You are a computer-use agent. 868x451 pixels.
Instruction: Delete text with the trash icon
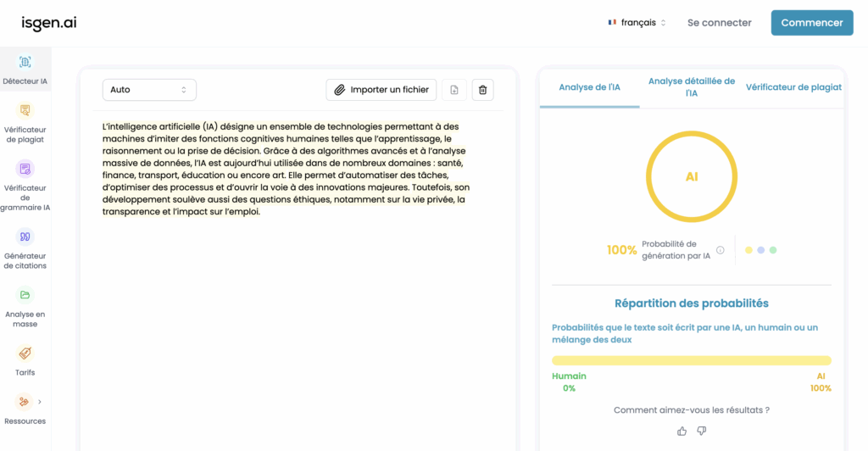pyautogui.click(x=482, y=90)
